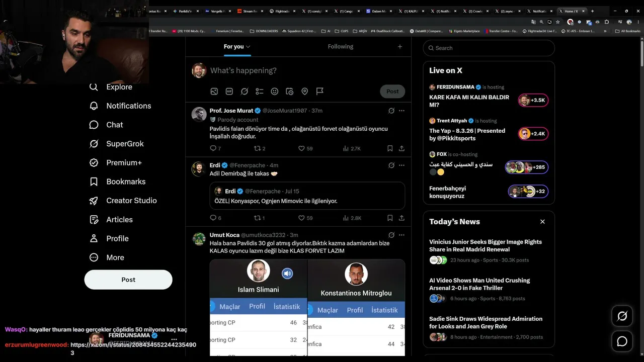Switch to the Vangelis browser tab
Viewport: 644px width, 362px height.
[217, 11]
